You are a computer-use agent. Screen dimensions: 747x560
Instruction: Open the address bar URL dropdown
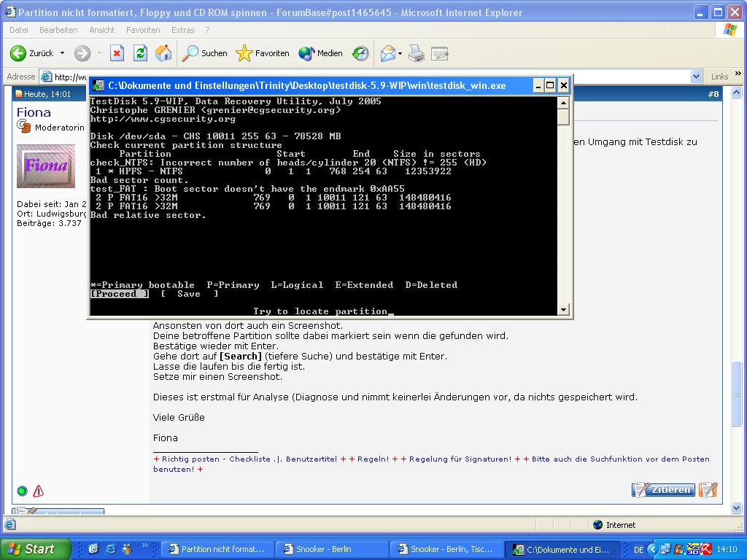point(696,76)
